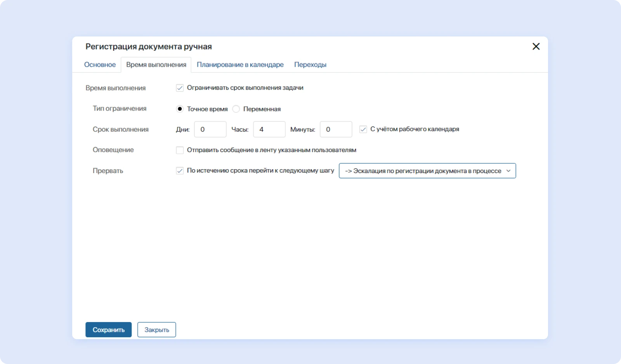The height and width of the screenshot is (364, 621).
Task: Click the Дни input field
Action: point(210,130)
